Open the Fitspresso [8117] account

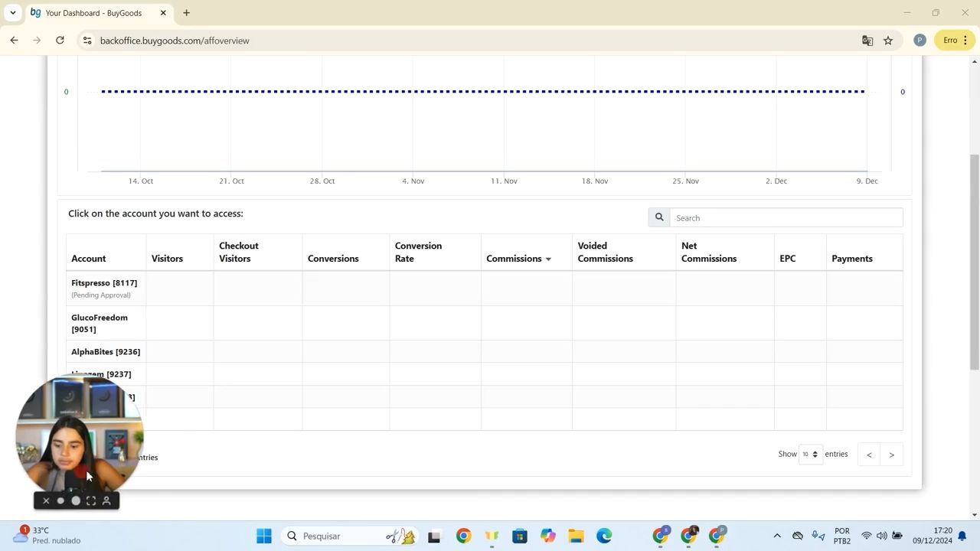(104, 282)
